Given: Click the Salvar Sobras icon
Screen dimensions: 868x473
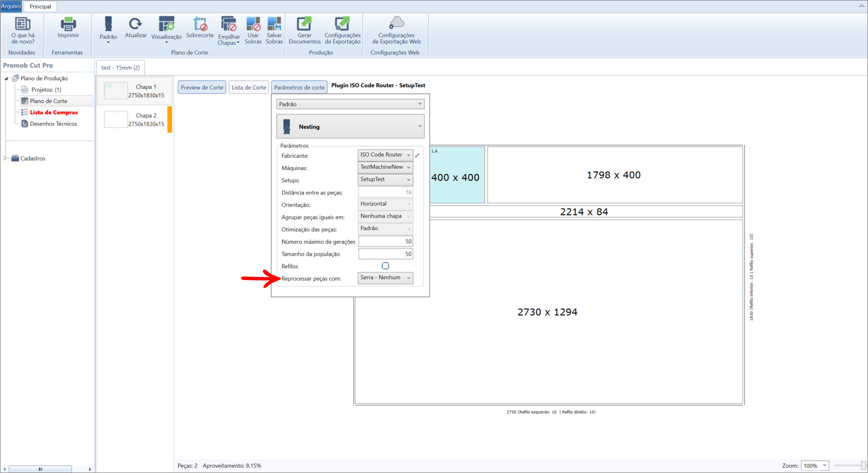Looking at the screenshot, I should click(x=274, y=24).
